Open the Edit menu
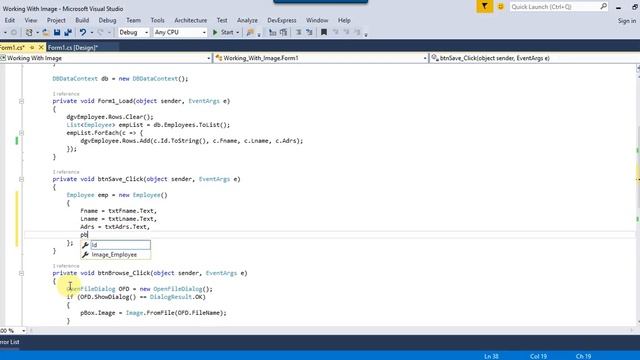This screenshot has height=360, width=640. tap(9, 20)
